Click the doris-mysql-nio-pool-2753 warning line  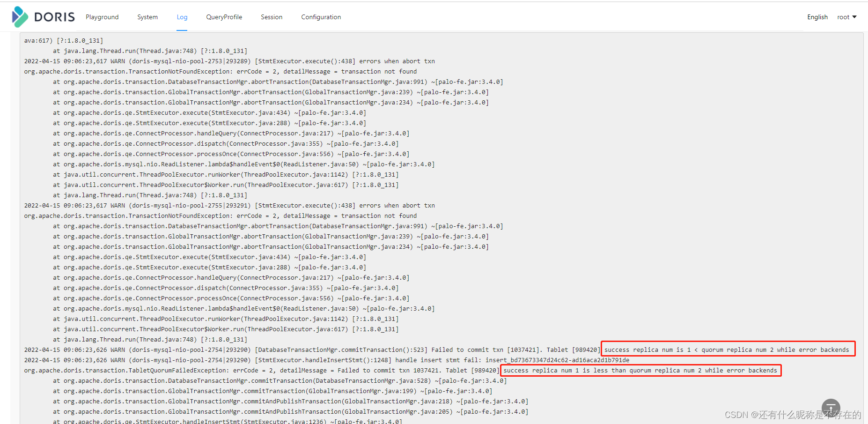pos(229,61)
